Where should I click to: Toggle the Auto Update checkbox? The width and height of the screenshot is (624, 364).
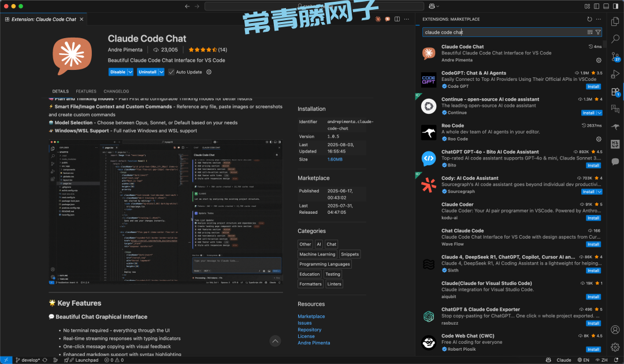171,72
